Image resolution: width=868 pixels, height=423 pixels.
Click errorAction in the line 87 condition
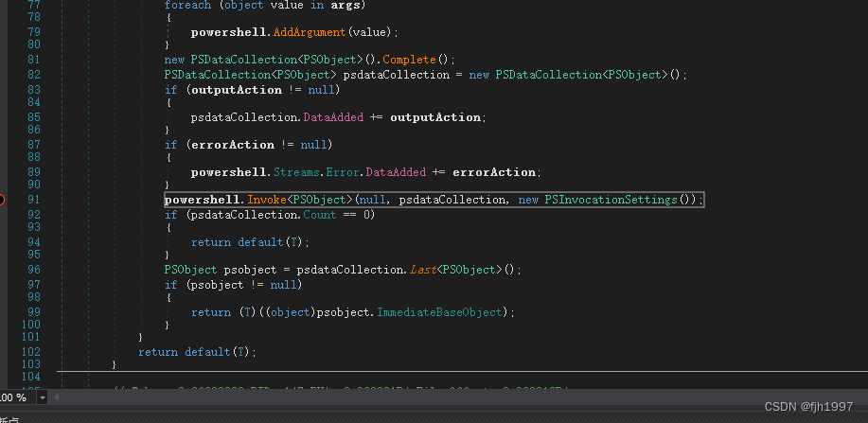[233, 145]
